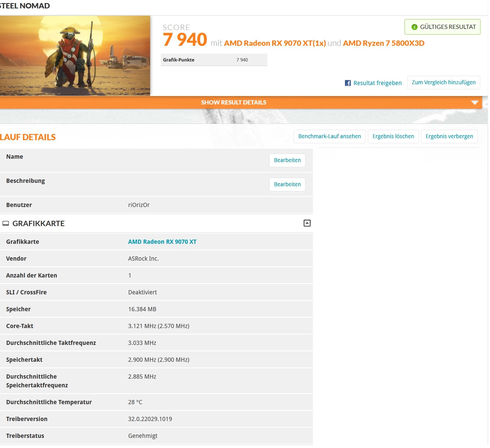
Task: Click the STEEL NOMAD title
Action: (25, 6)
